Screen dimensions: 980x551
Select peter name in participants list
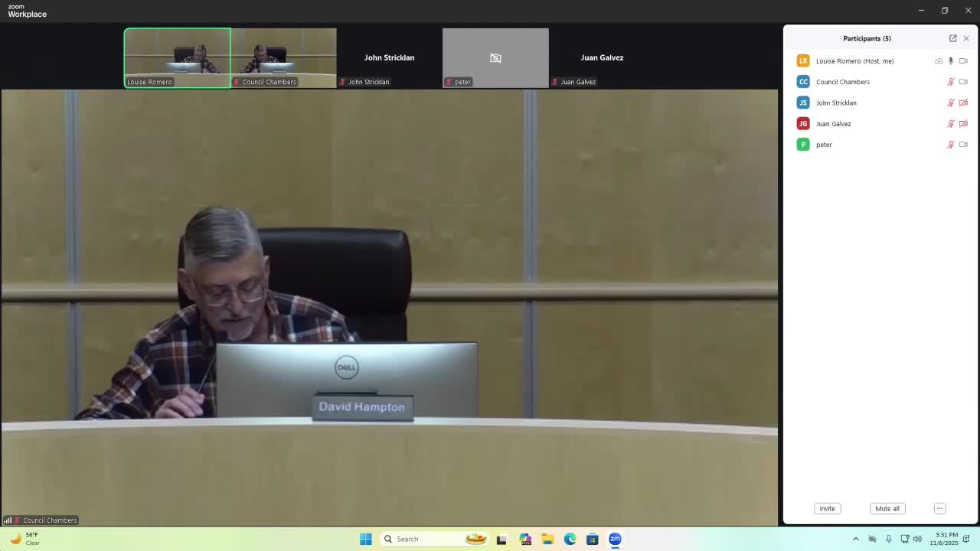(x=824, y=145)
